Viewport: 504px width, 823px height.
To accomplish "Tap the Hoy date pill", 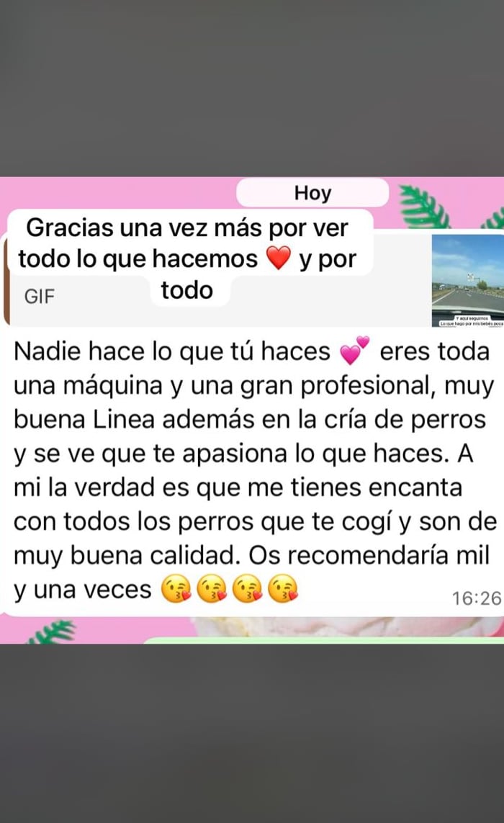I will tap(312, 193).
